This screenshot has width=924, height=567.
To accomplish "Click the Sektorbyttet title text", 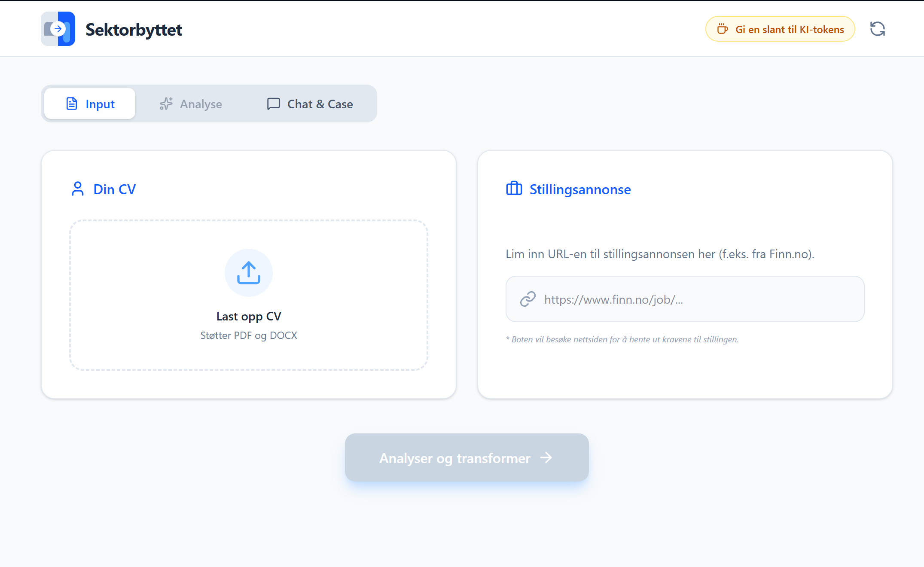I will point(134,30).
